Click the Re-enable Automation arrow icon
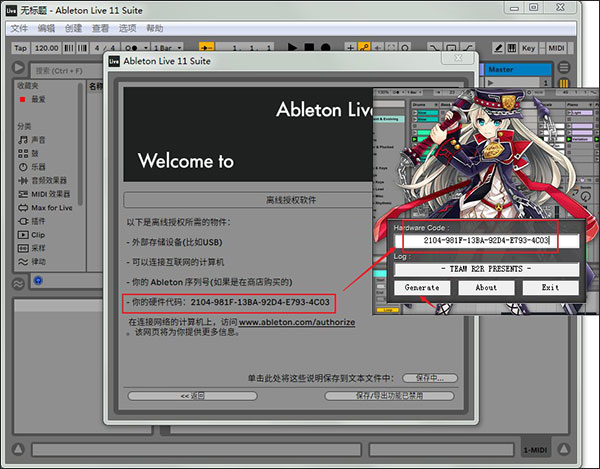Viewport: 600px width, 469px height. tap(378, 48)
